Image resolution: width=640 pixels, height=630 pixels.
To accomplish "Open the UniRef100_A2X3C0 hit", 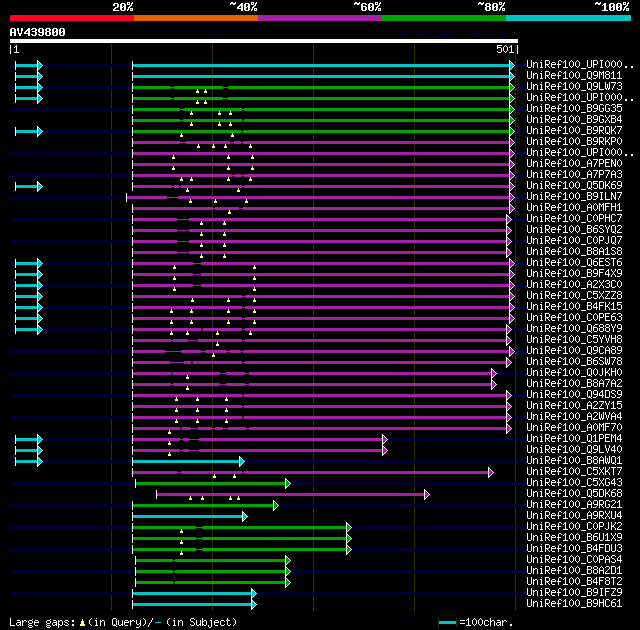I will click(574, 285).
